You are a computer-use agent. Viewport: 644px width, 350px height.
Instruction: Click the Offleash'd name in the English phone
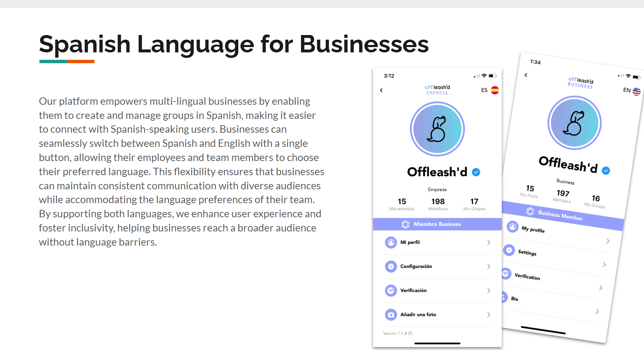[568, 165]
